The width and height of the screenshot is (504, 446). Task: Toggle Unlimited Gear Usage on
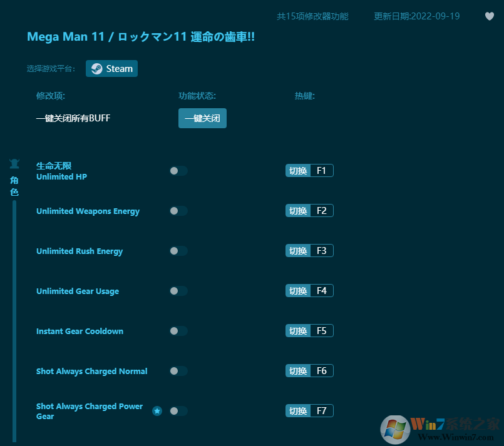(x=178, y=291)
